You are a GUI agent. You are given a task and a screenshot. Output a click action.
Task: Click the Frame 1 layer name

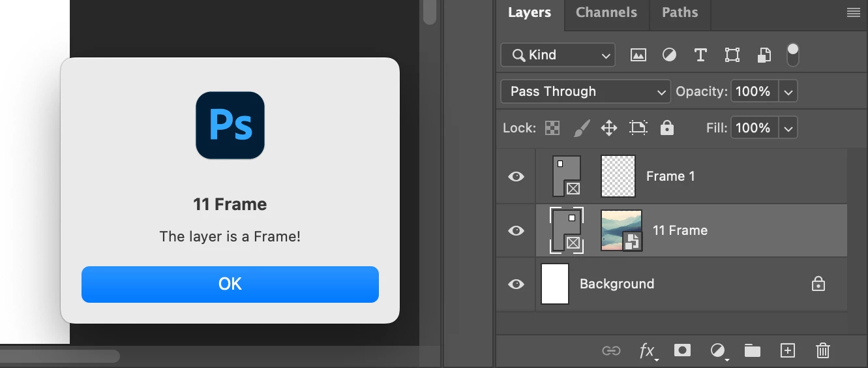coord(670,176)
